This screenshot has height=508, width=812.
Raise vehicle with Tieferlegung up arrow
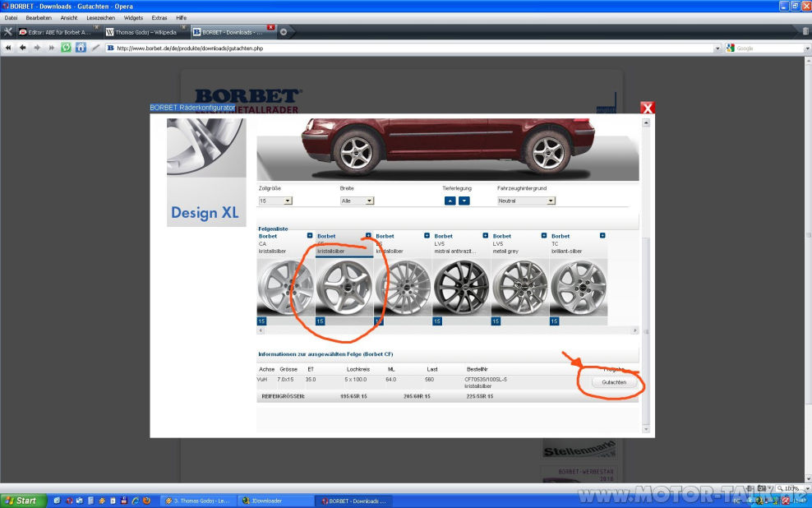click(x=450, y=201)
